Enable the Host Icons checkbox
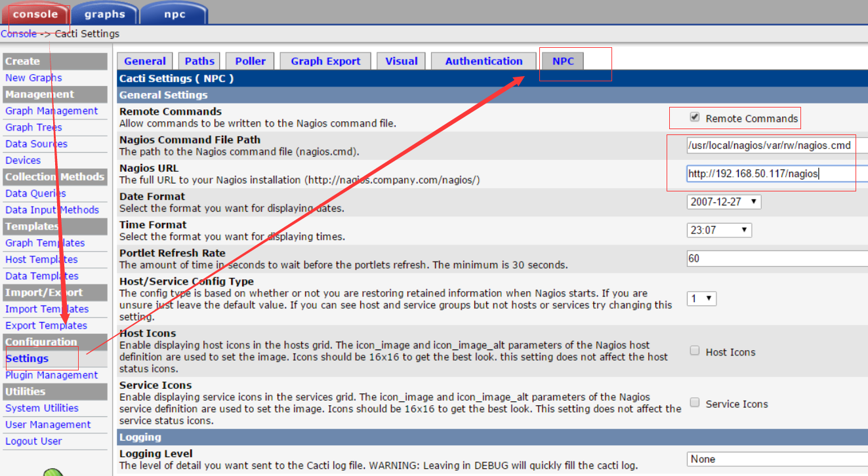This screenshot has width=868, height=476. coord(695,351)
